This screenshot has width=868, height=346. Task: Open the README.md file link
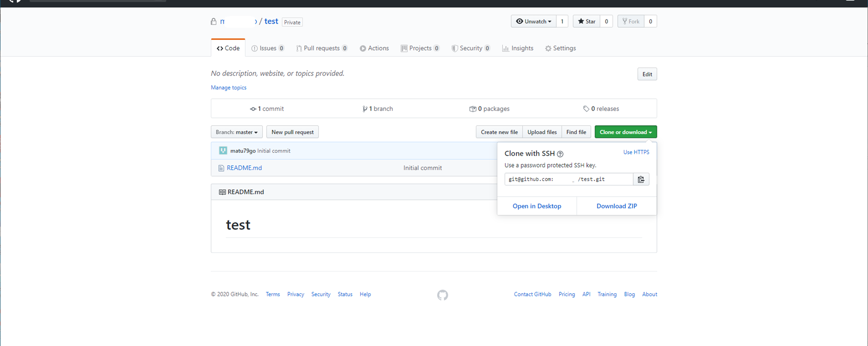[244, 168]
